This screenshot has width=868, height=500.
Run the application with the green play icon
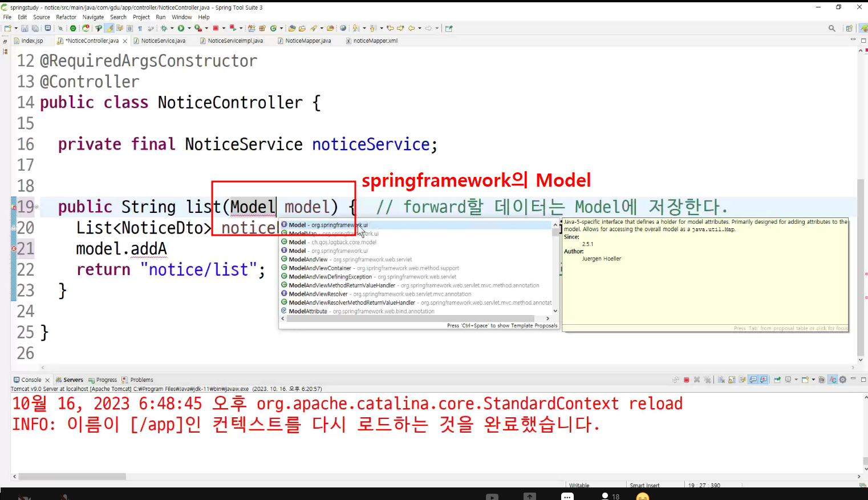(181, 28)
